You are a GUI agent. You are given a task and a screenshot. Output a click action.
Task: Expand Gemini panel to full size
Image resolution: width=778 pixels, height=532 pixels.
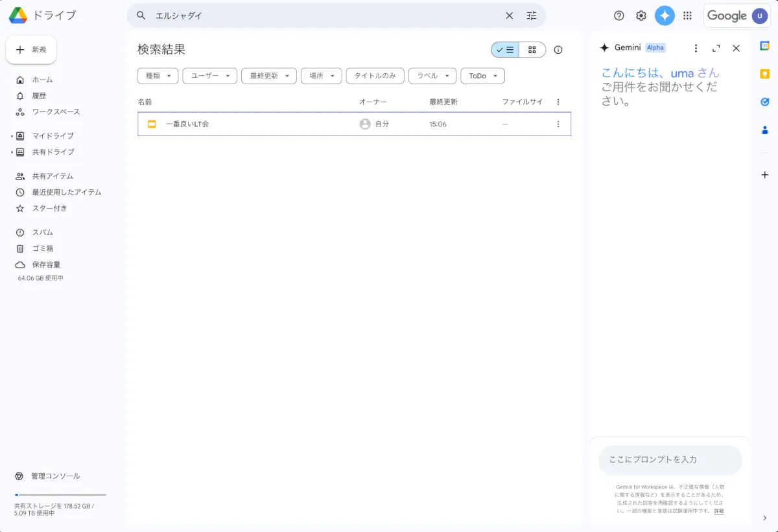(716, 48)
